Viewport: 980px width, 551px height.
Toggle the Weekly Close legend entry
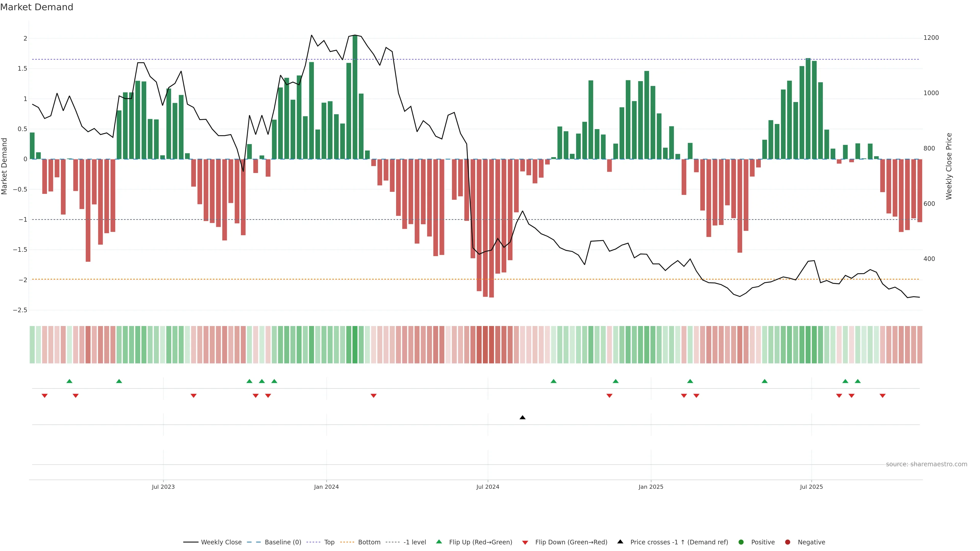(x=221, y=542)
